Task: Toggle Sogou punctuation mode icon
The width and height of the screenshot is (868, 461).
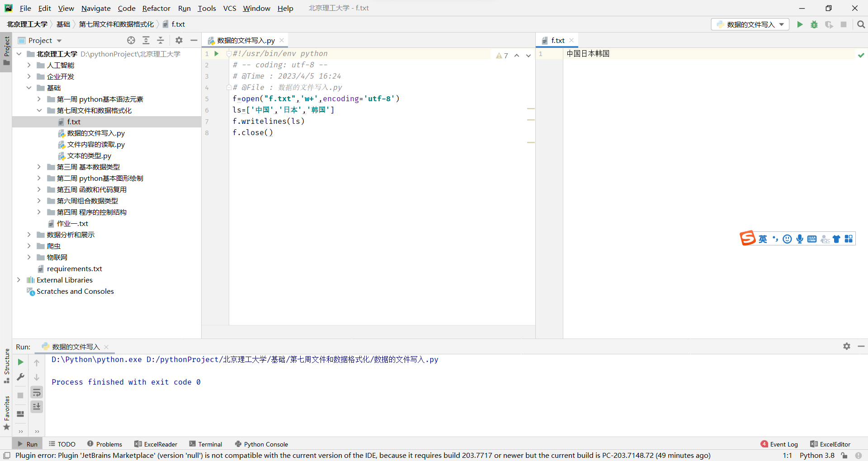Action: coord(775,239)
